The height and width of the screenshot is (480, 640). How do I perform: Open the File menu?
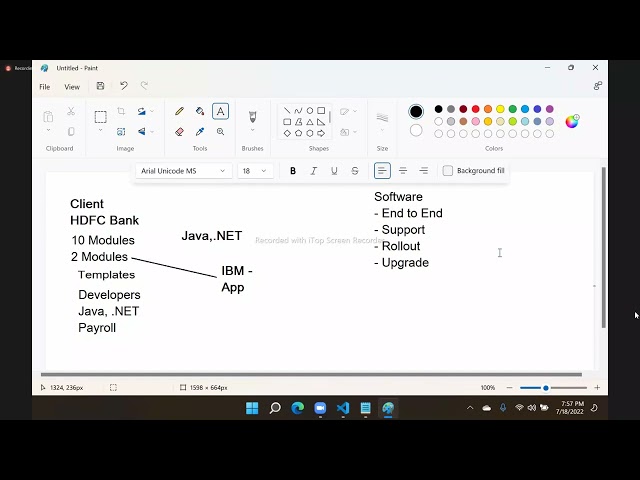[x=44, y=87]
